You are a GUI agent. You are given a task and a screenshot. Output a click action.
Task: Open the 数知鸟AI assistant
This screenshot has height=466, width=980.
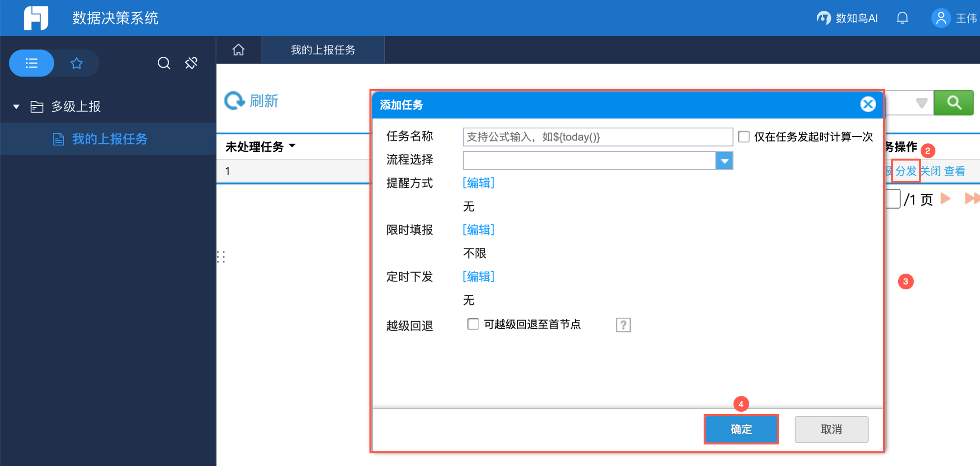coord(847,18)
